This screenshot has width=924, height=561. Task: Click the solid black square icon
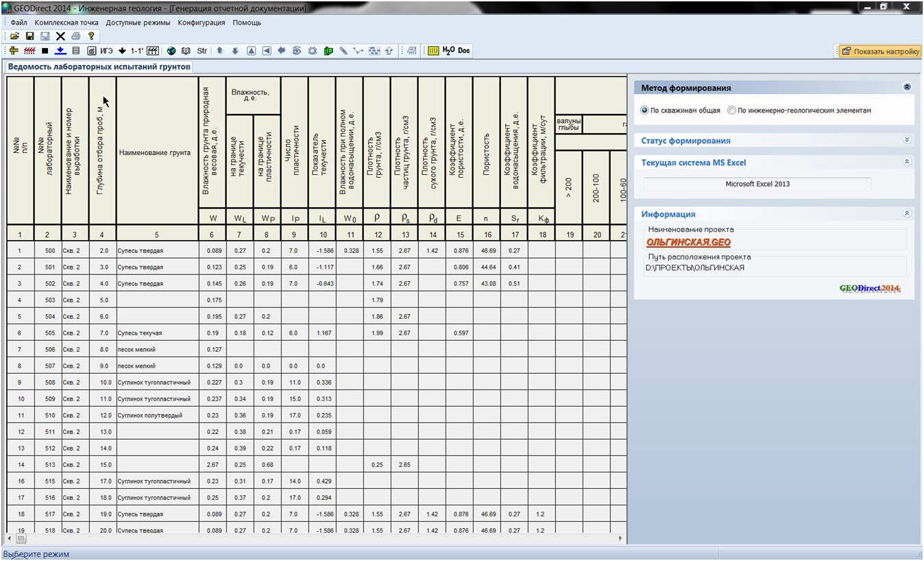(x=45, y=51)
